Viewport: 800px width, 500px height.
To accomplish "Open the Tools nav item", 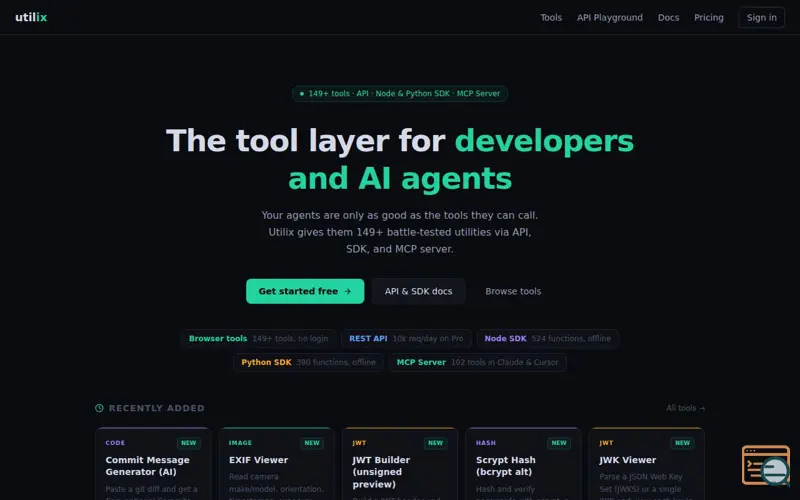I will [551, 17].
